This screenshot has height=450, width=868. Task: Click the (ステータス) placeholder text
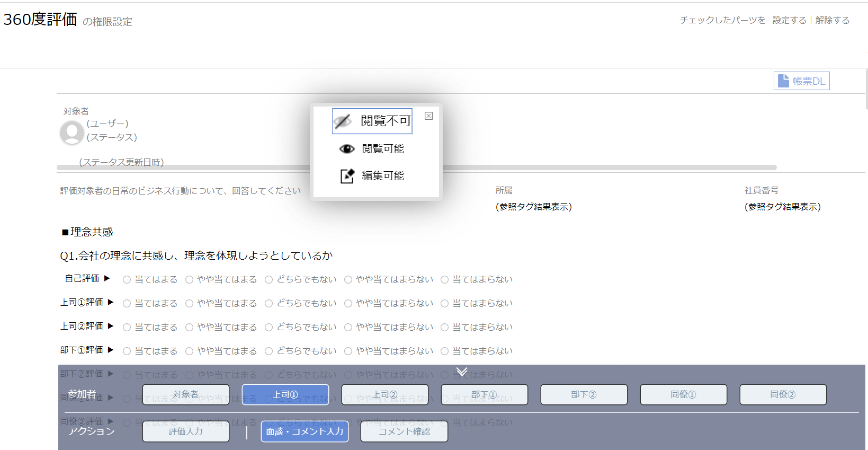click(x=112, y=137)
